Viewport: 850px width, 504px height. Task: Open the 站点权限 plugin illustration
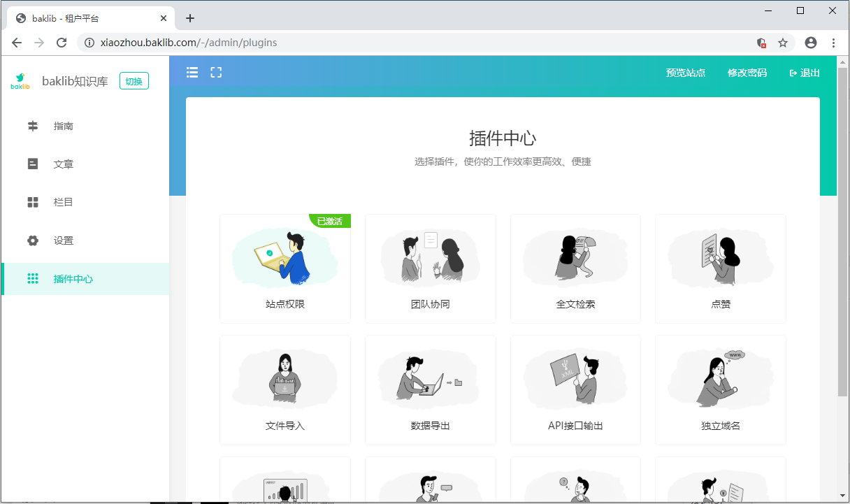coord(284,257)
